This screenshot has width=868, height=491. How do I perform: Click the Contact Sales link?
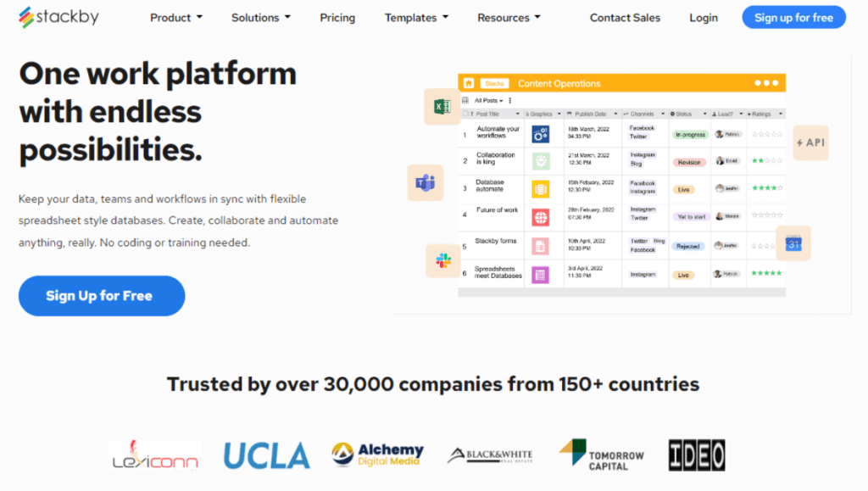point(625,18)
